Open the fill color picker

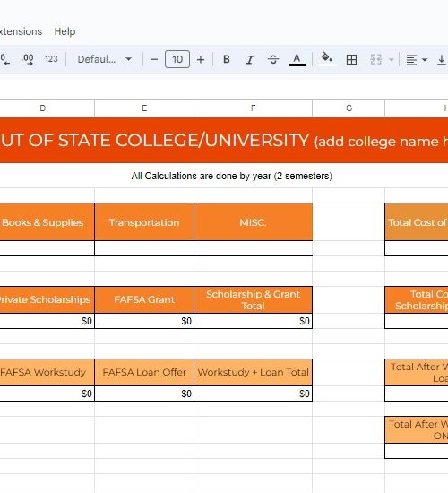click(327, 59)
